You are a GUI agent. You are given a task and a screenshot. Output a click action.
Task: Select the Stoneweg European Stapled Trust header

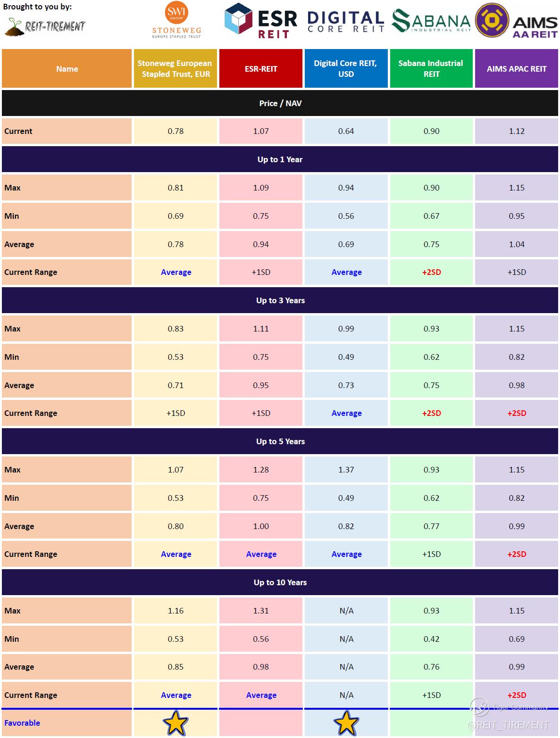176,68
